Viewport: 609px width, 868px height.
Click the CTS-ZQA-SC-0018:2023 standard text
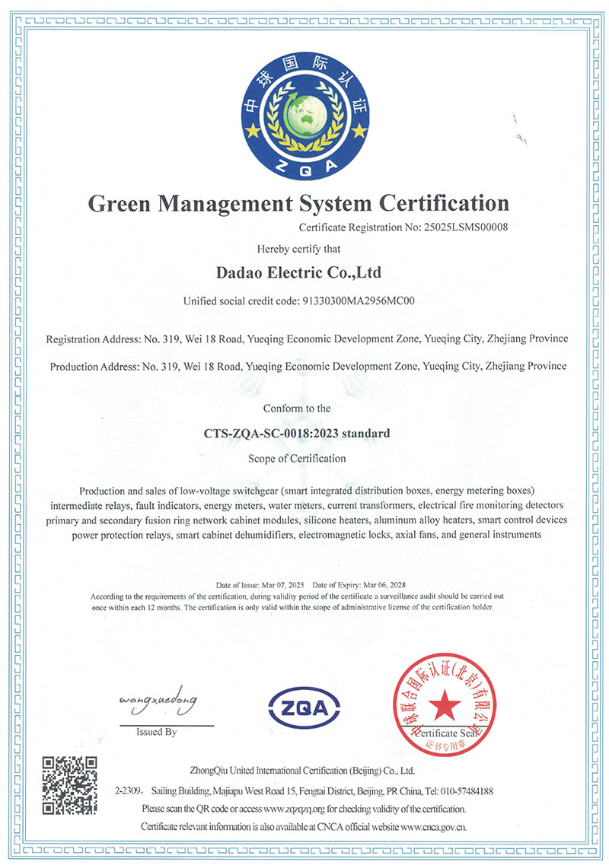click(x=297, y=433)
